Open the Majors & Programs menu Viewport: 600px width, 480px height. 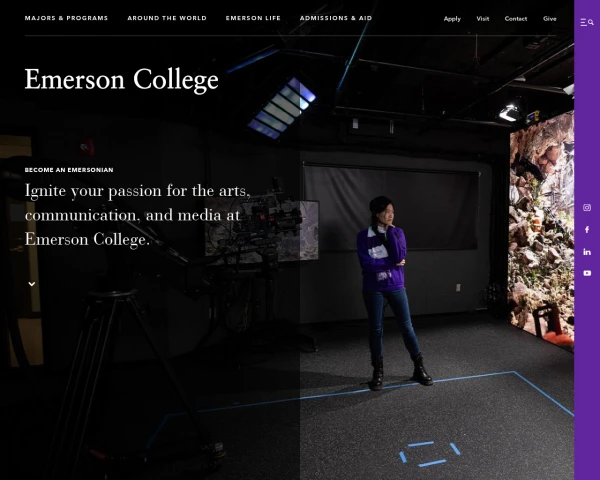[66, 18]
